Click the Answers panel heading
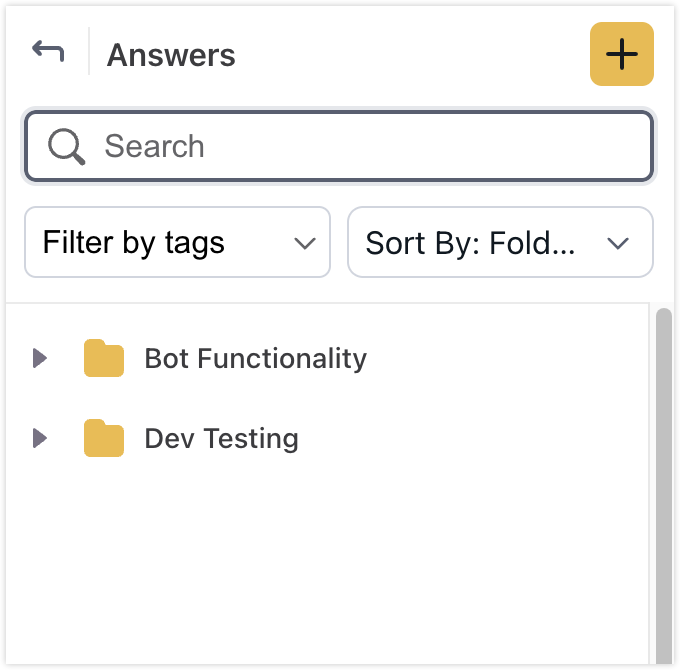 pyautogui.click(x=171, y=55)
